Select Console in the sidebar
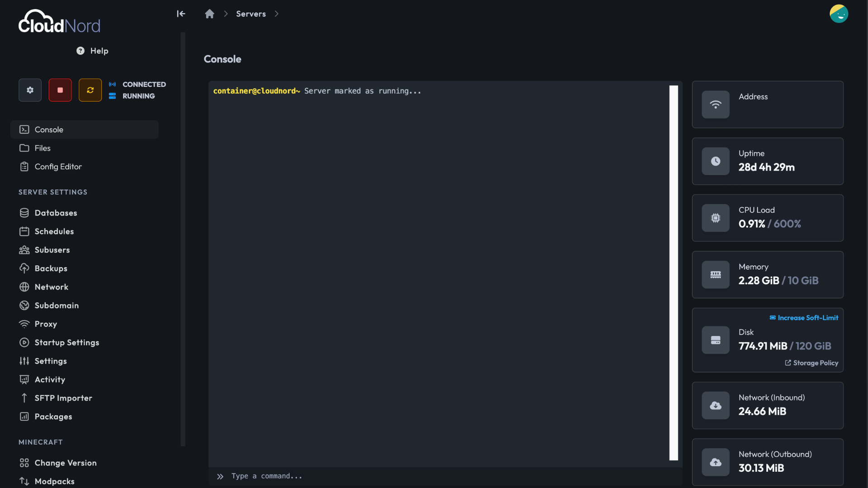The width and height of the screenshot is (868, 488). point(49,129)
